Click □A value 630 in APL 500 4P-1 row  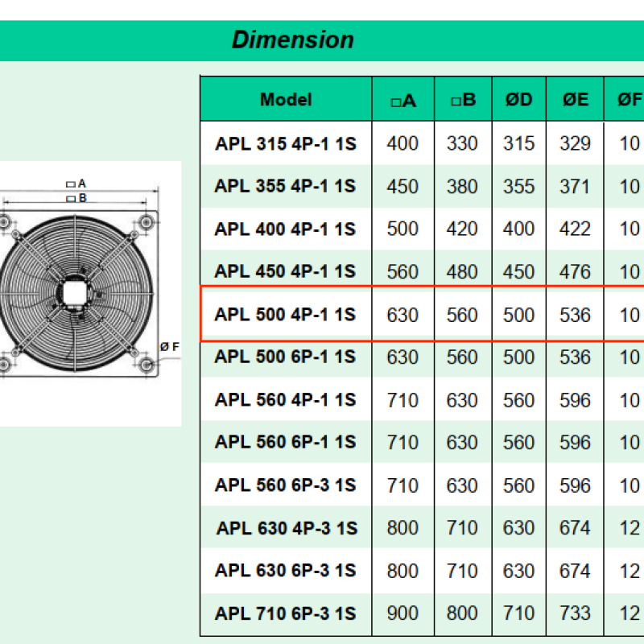[x=402, y=316]
